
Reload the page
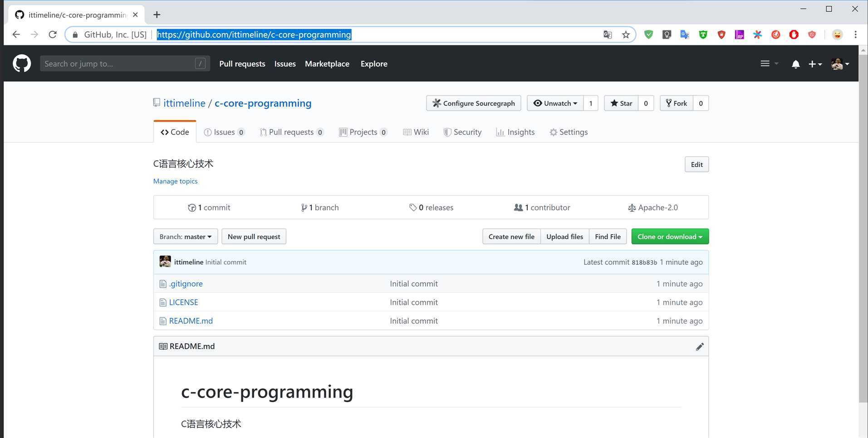[x=53, y=34]
